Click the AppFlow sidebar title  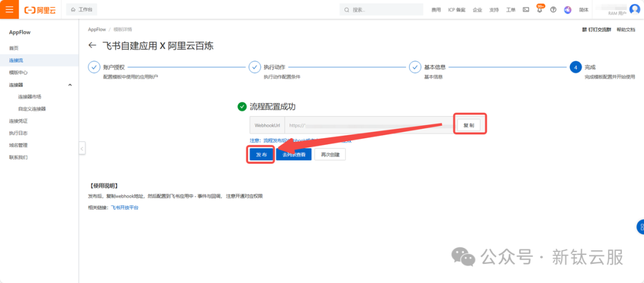click(20, 32)
